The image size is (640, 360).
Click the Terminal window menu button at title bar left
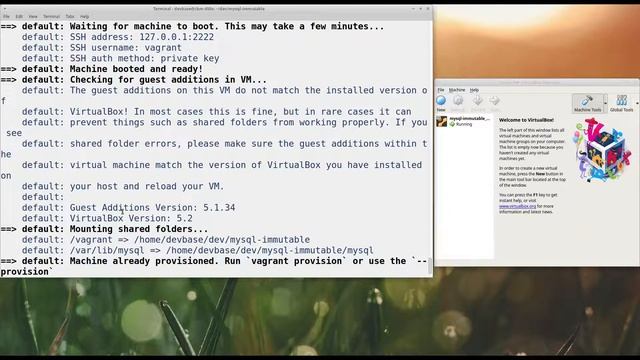pos(4,9)
